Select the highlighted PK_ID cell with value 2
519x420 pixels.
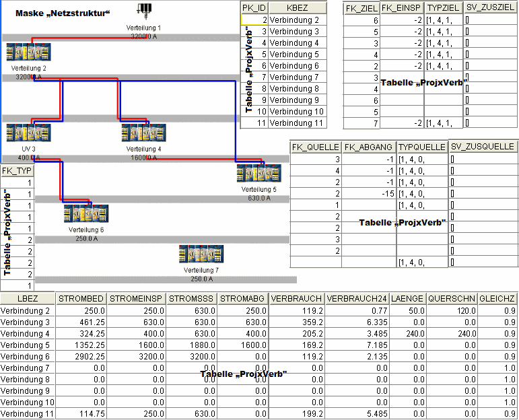click(254, 20)
